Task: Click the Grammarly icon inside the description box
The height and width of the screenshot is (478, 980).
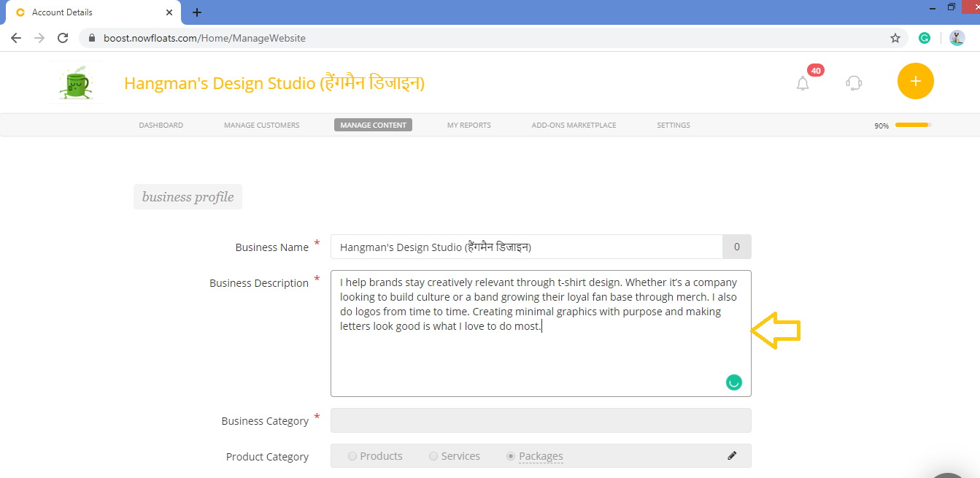Action: click(733, 382)
